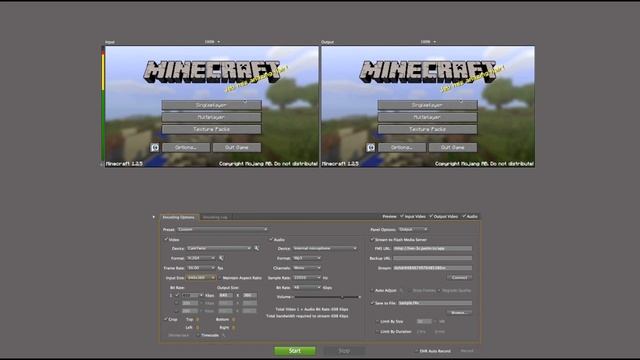Toggle Maintain Aspect Ratio checkbox
Viewport: 640px width, 360px height.
coord(220,278)
